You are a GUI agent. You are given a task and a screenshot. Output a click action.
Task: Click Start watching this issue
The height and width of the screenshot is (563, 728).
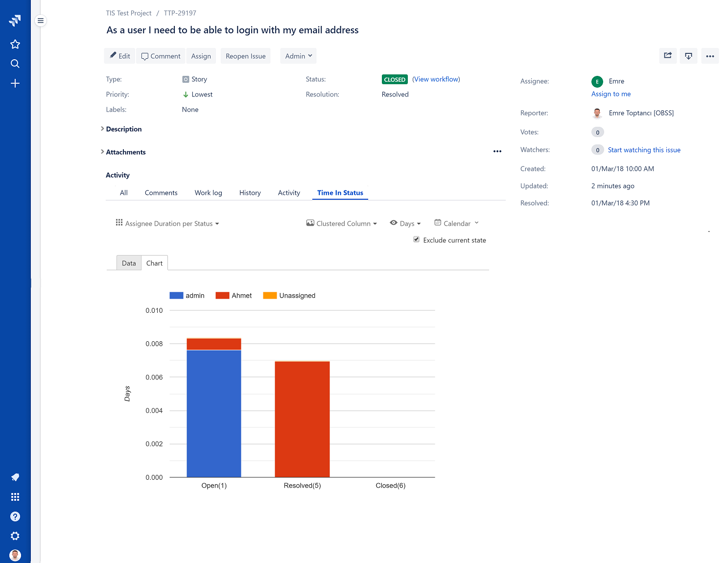pyautogui.click(x=644, y=150)
